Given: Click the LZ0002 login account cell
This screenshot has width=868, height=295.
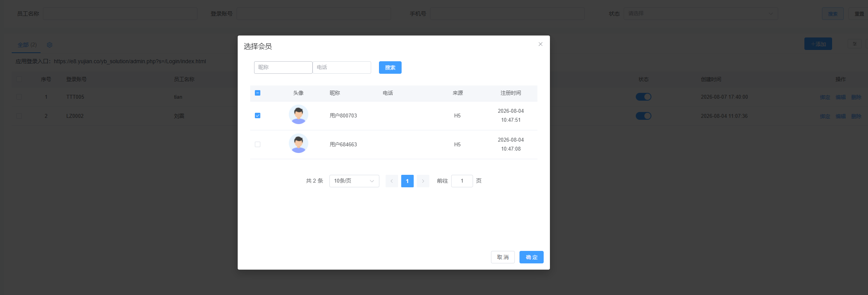Looking at the screenshot, I should coord(75,116).
